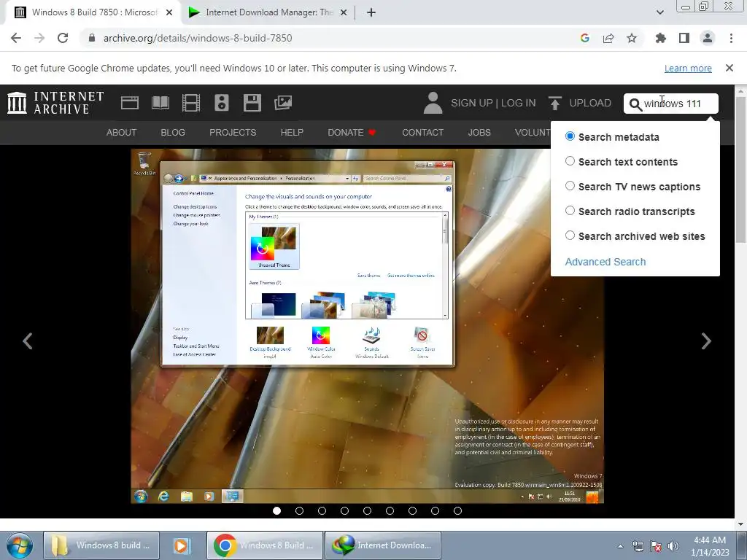Screen dimensions: 747x560
Task: Open the Texts book icon
Action: pos(160,103)
